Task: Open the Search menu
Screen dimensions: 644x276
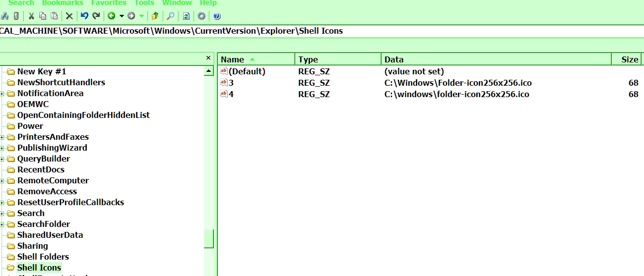Action: coord(21,3)
